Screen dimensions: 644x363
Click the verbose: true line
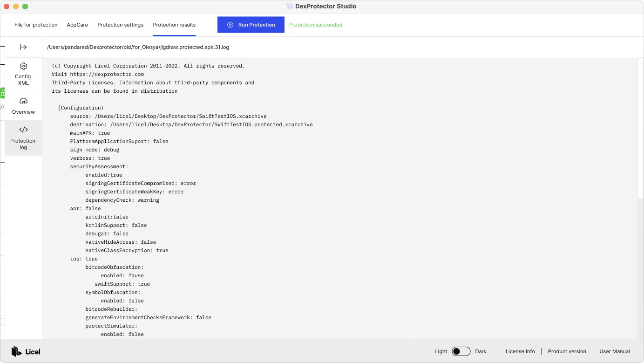point(90,158)
